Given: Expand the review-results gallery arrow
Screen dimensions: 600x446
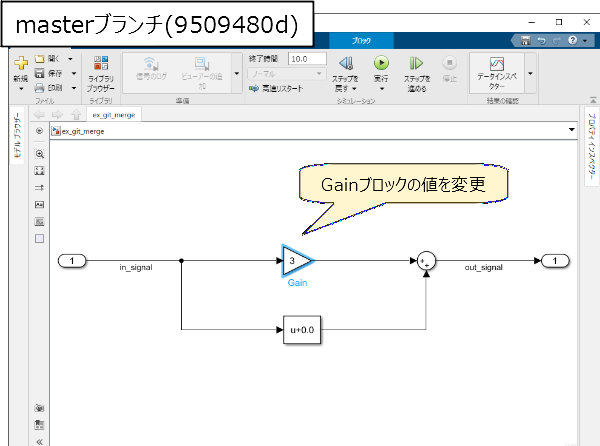Looking at the screenshot, I should coord(530,73).
